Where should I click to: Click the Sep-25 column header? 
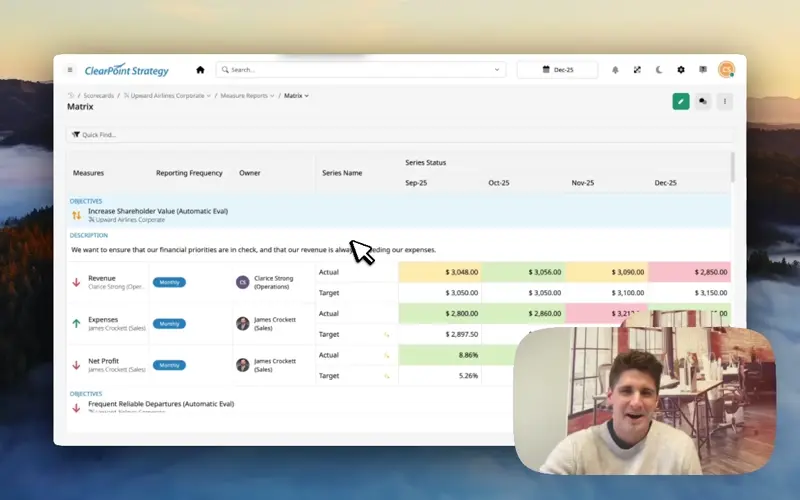pyautogui.click(x=416, y=183)
